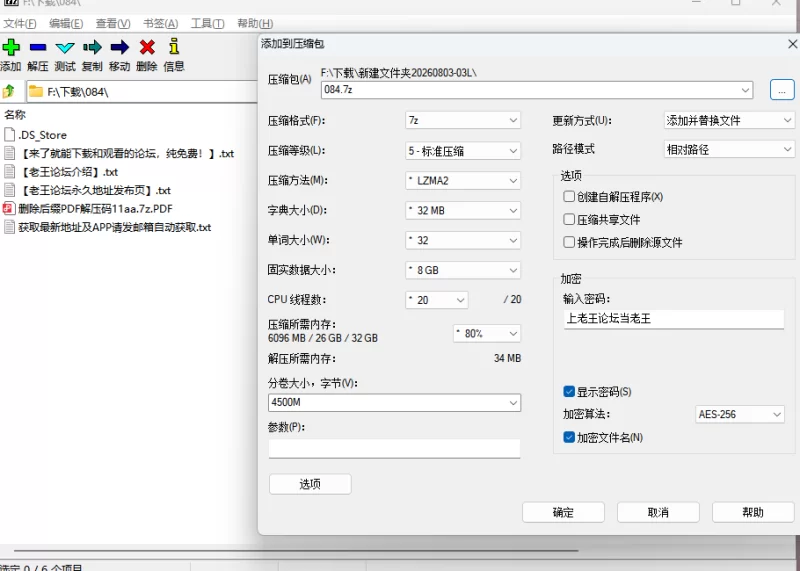Open 压缩格式 7z dropdown
The width and height of the screenshot is (800, 571).
pos(463,120)
